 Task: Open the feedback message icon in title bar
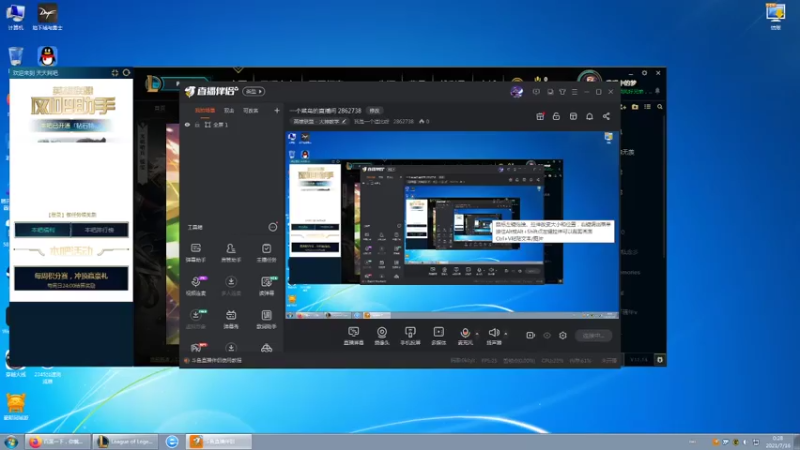536,92
